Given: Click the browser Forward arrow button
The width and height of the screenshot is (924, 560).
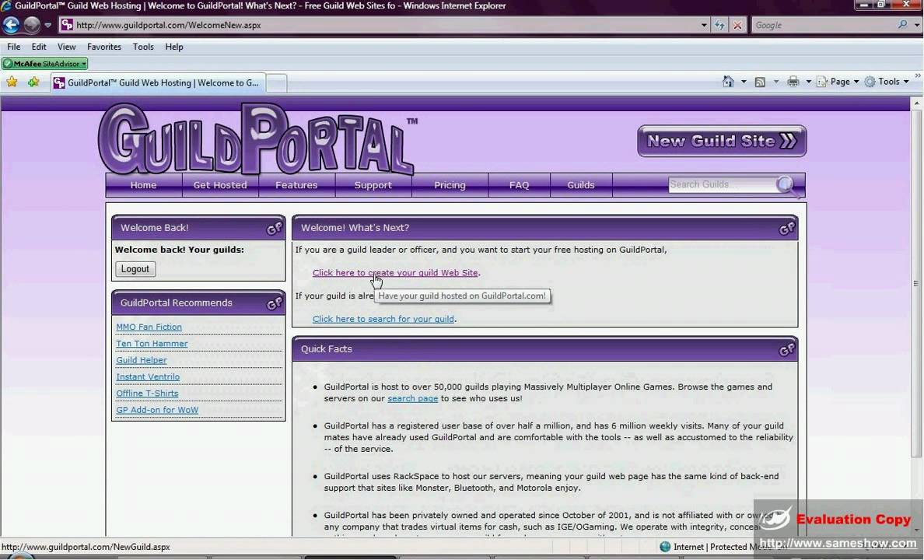Looking at the screenshot, I should (32, 25).
